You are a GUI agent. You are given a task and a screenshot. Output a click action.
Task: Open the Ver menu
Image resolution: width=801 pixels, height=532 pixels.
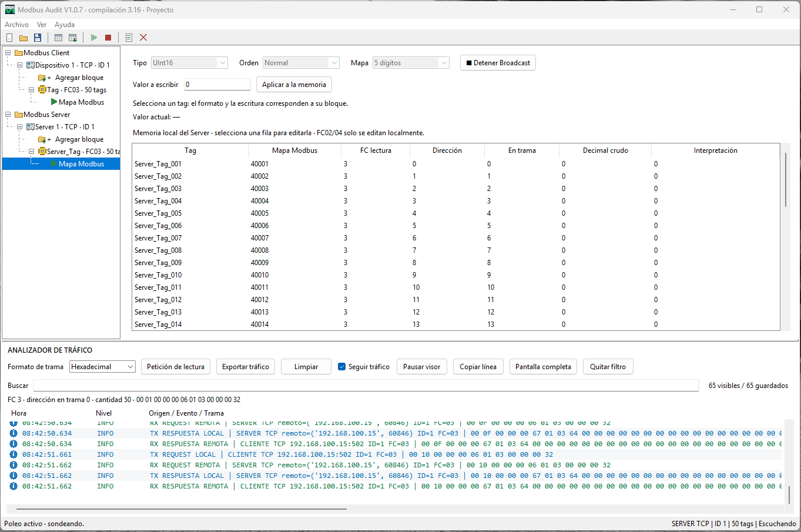click(x=42, y=25)
